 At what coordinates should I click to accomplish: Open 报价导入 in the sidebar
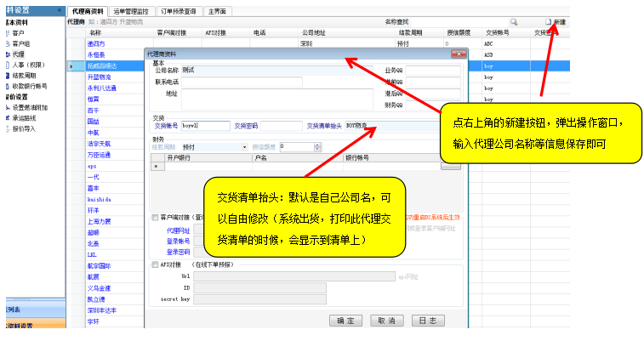coord(23,128)
